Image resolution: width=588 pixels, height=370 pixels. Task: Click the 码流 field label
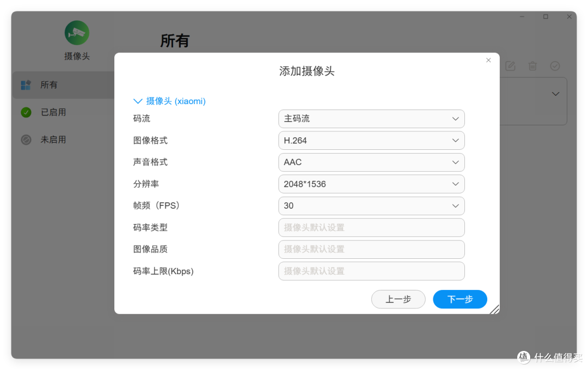(x=142, y=119)
